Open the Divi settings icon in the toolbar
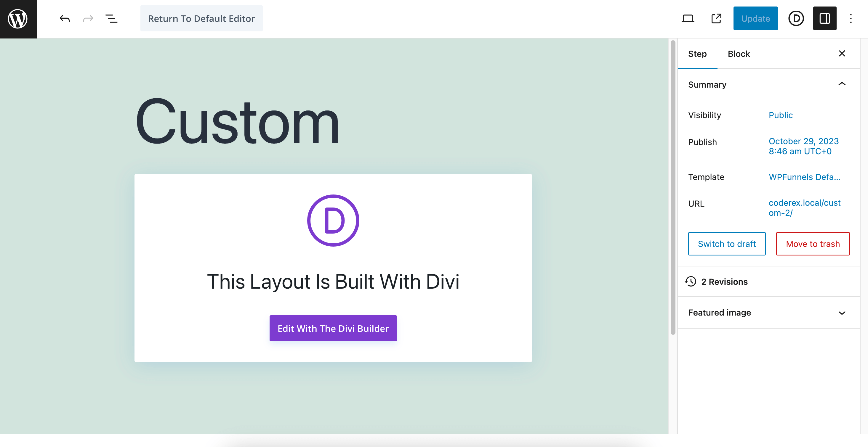 796,19
